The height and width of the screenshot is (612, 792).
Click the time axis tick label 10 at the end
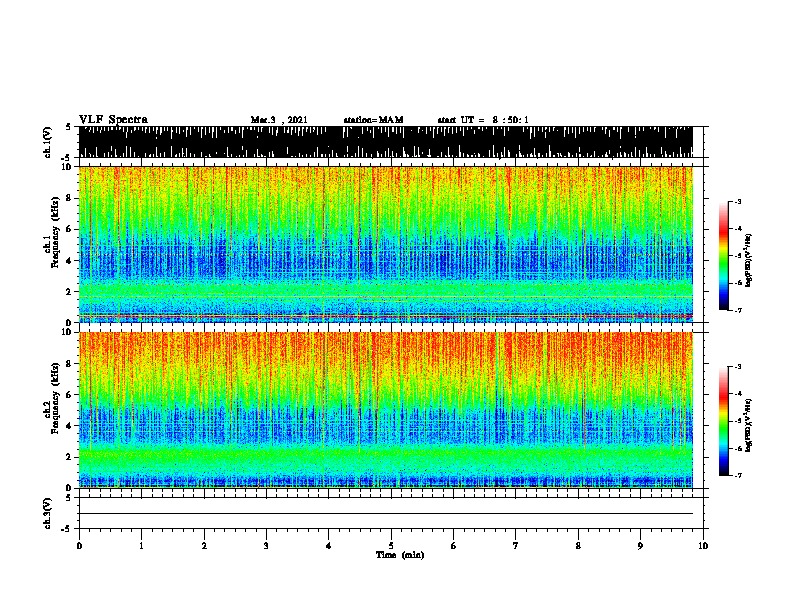click(x=703, y=546)
